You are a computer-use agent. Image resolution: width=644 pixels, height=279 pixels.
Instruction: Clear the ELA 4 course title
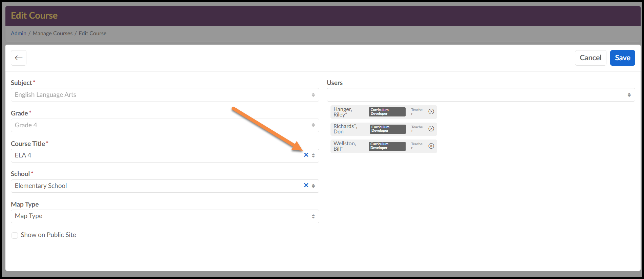[x=306, y=155]
